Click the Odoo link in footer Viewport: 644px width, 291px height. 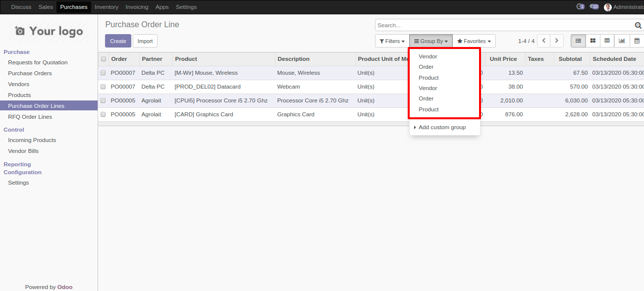(64, 287)
